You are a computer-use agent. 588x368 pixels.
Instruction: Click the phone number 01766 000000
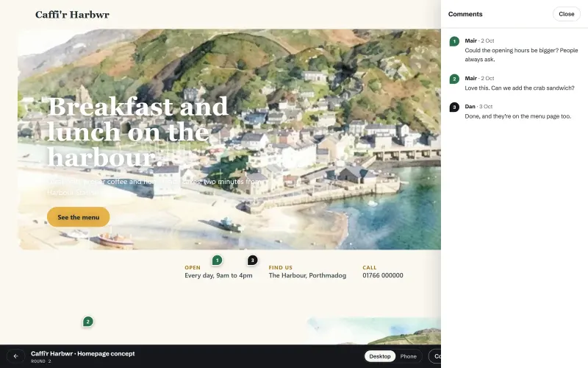point(382,275)
